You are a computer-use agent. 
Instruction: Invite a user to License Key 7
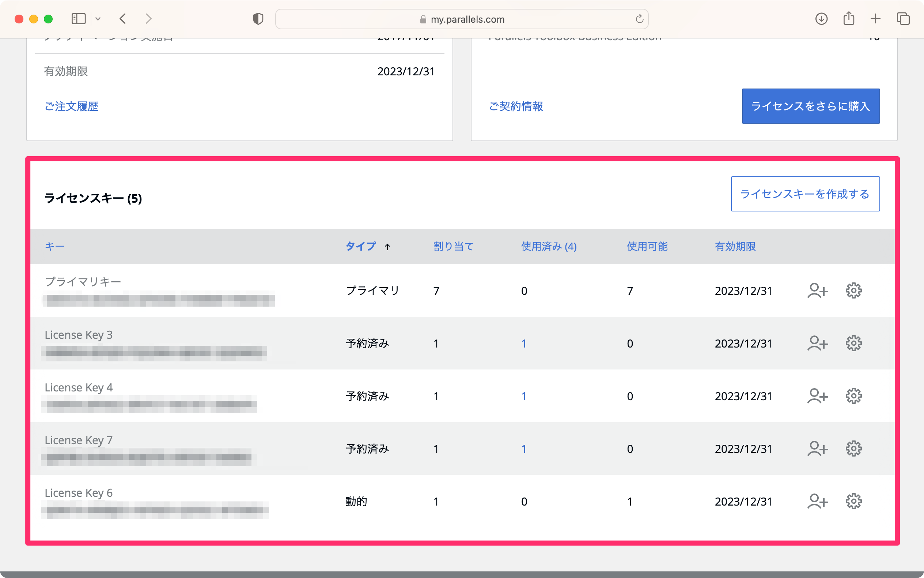point(818,448)
